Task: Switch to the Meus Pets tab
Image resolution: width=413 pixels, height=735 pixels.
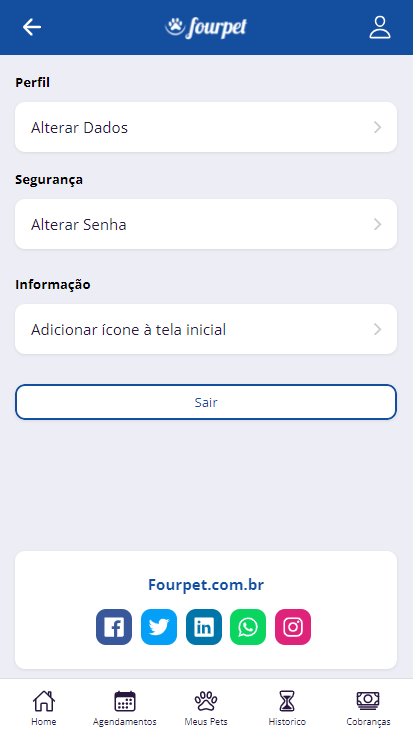Action: point(206,708)
